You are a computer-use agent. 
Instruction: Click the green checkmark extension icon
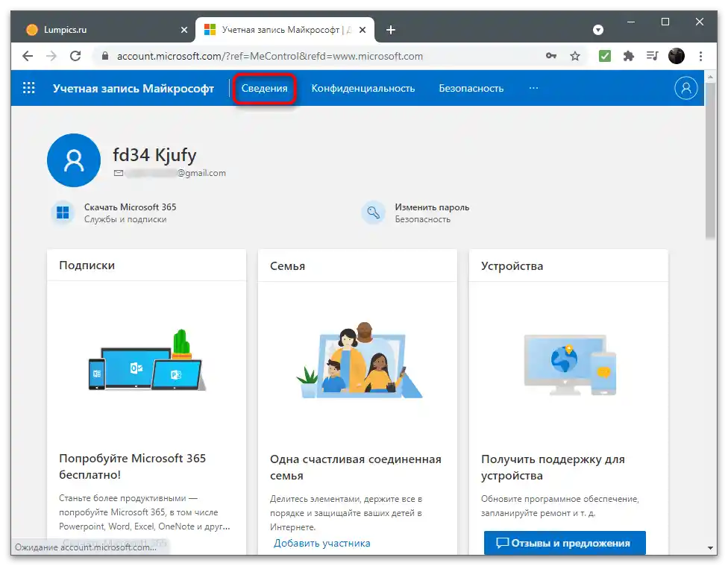(604, 56)
